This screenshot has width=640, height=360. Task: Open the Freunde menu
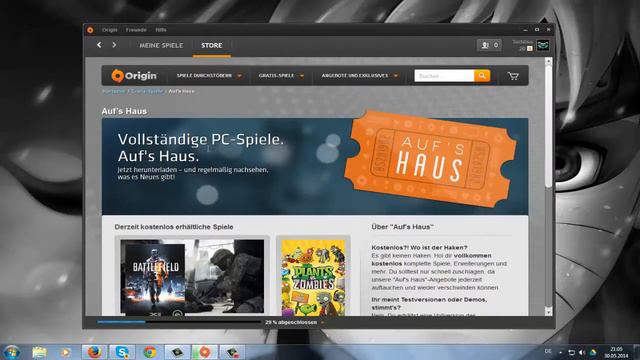coord(136,30)
